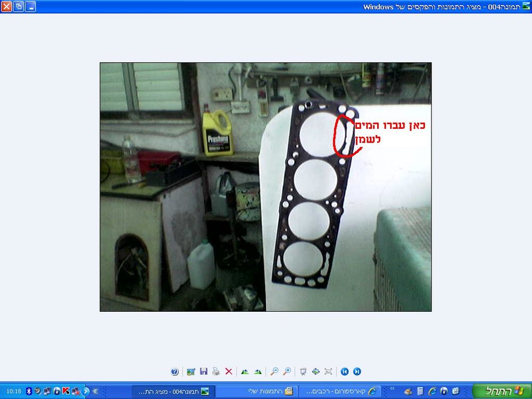Launch Internet Explorer from the quick launch bar
The width and height of the screenshot is (532, 399).
pos(432,391)
